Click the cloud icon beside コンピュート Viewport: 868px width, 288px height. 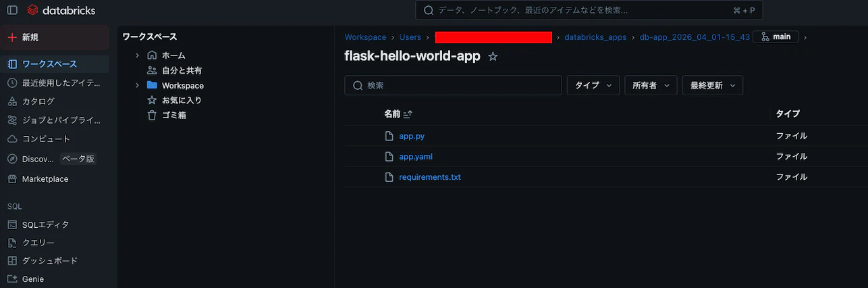tap(12, 139)
